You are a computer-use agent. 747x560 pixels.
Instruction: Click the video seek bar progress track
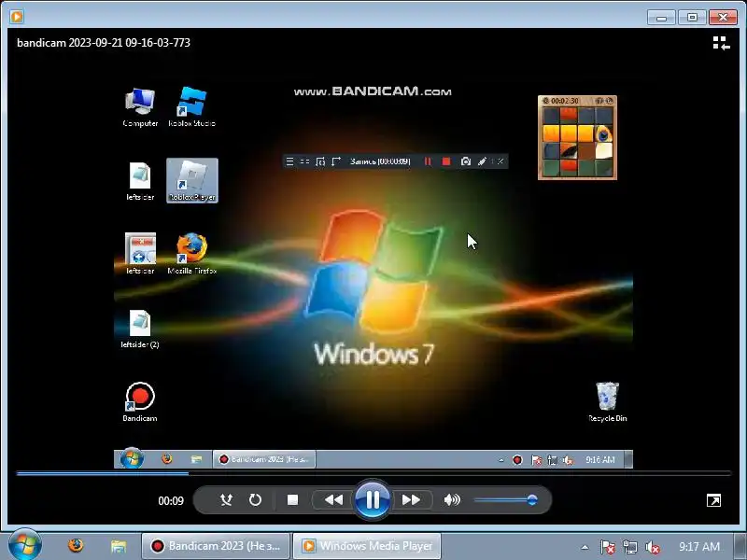373,473
